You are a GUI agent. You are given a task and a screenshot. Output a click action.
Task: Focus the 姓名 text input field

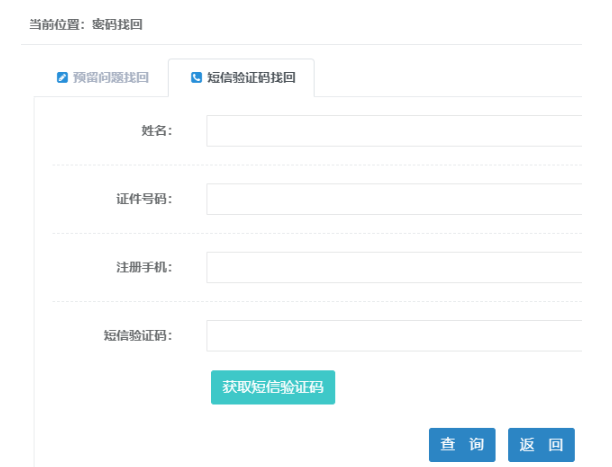394,131
